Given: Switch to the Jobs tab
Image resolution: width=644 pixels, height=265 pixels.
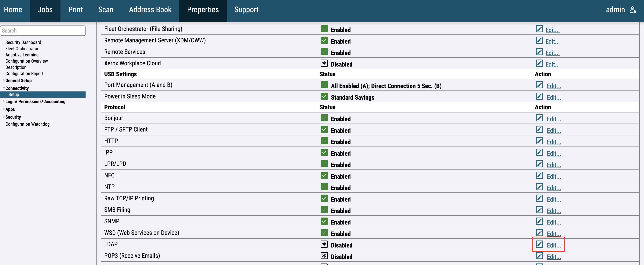Looking at the screenshot, I should point(45,10).
